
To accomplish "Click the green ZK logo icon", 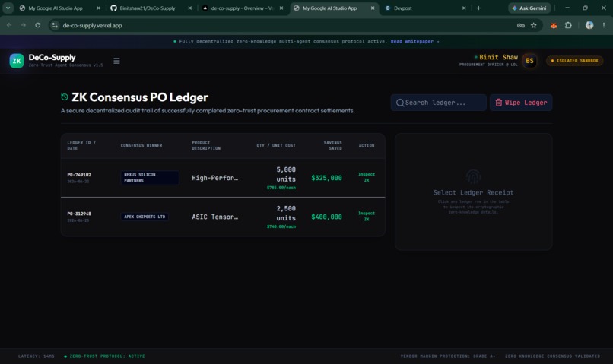I will point(17,61).
